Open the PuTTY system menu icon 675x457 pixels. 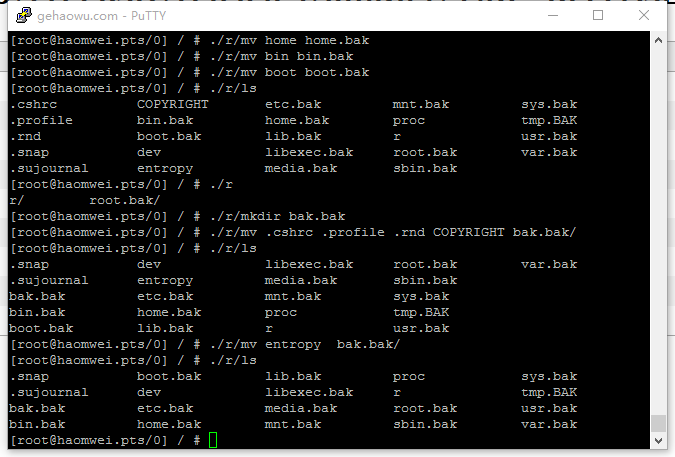pos(24,15)
